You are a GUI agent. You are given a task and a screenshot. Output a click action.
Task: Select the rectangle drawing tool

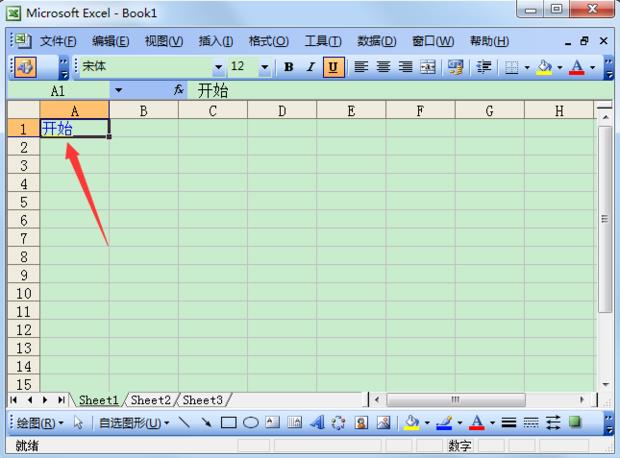[228, 423]
